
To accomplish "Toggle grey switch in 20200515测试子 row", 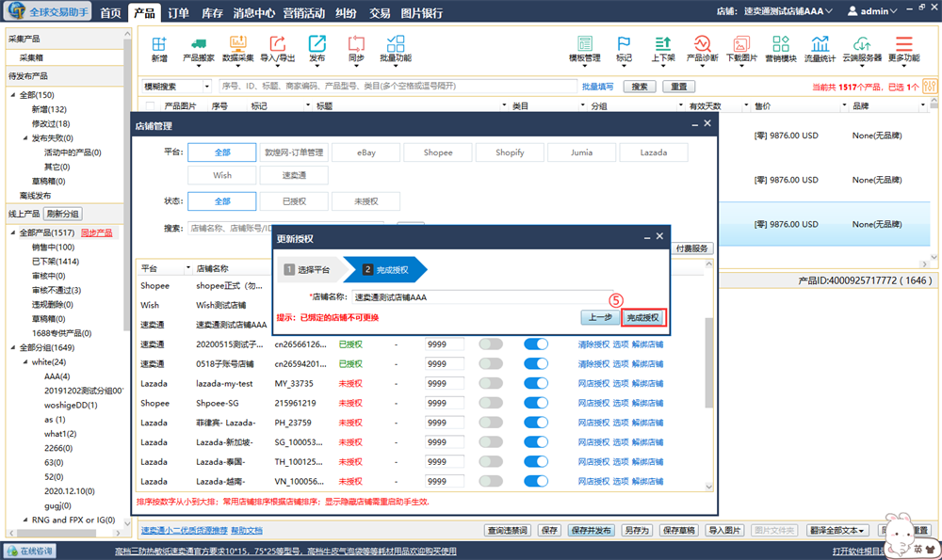I will tap(491, 344).
